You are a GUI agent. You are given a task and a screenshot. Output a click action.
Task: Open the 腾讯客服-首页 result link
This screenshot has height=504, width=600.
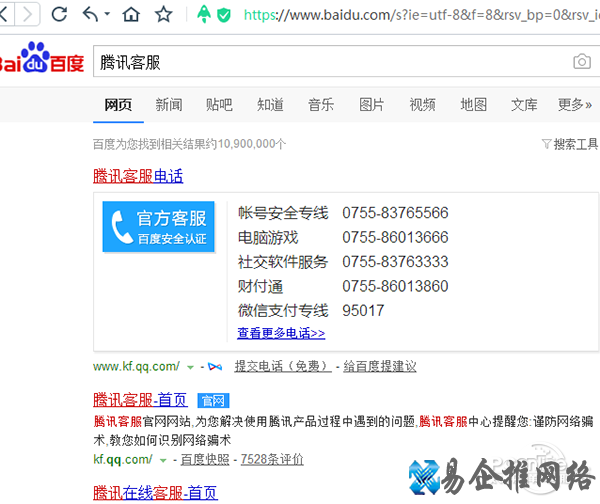pyautogui.click(x=140, y=400)
